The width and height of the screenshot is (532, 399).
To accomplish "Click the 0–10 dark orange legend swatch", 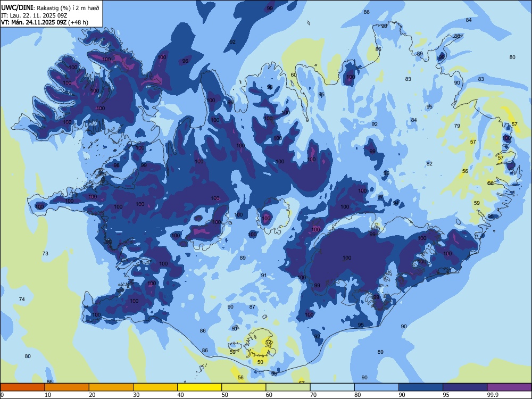I will click(x=23, y=387).
